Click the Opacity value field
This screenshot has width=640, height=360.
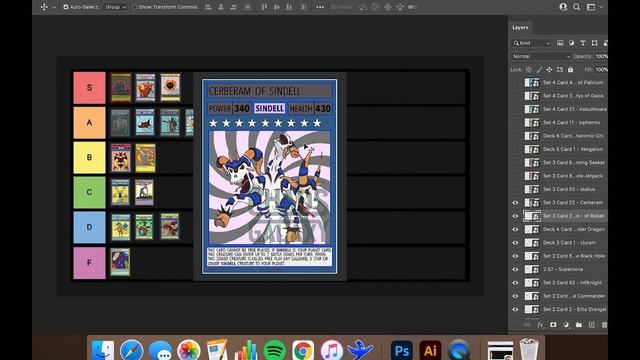coord(601,56)
